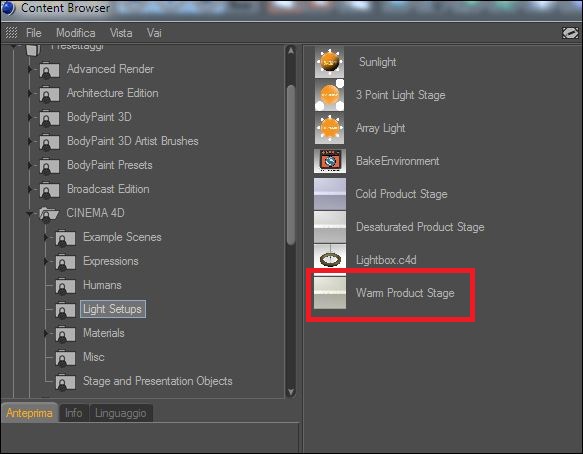583x454 pixels.
Task: Click the Lightbox.c4d file name
Action: tap(386, 260)
